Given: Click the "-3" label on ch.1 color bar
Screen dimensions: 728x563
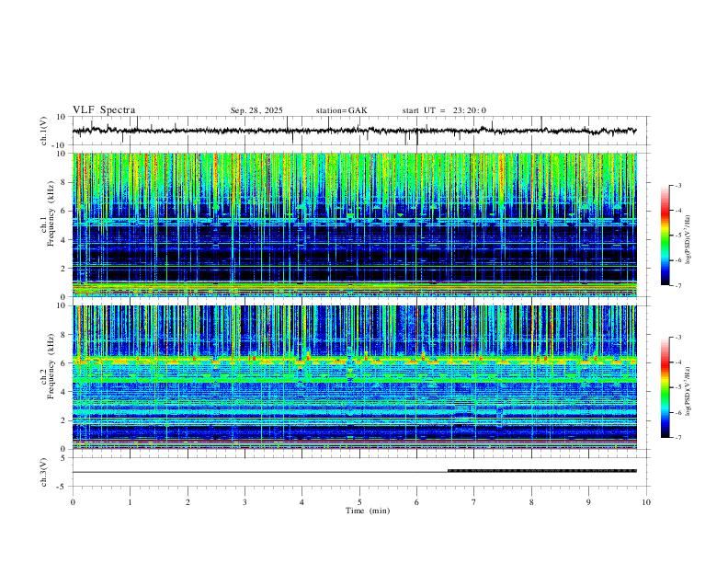Looking at the screenshot, I should click(x=678, y=185).
